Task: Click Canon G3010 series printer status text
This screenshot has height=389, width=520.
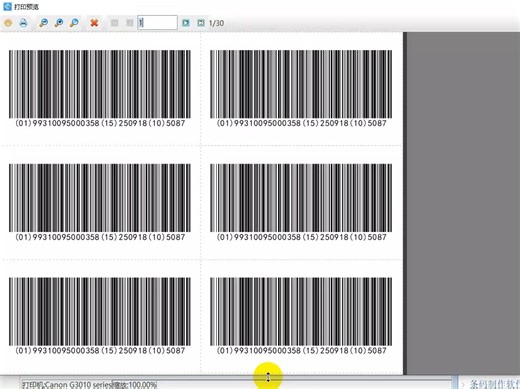Action: pos(67,385)
